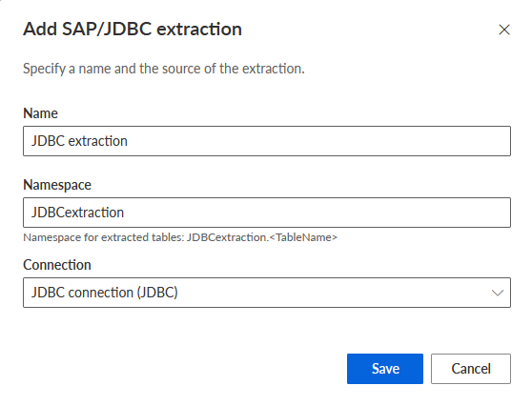Click the Namespace input field
The height and width of the screenshot is (406, 532).
click(x=267, y=213)
